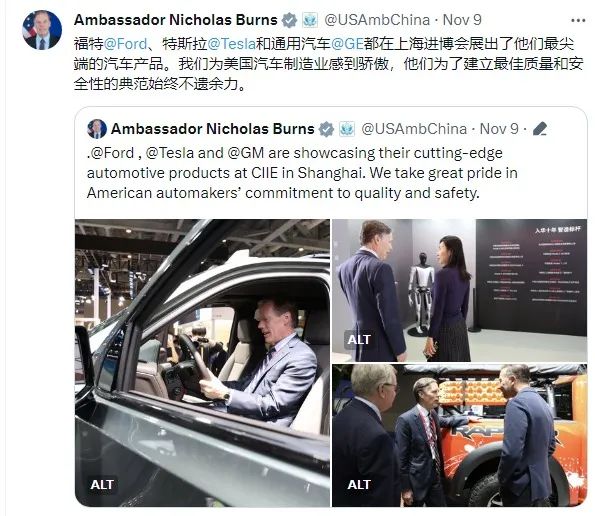Open the three-dot more options menu
Viewport: 595px width, 516px height.
click(x=578, y=20)
